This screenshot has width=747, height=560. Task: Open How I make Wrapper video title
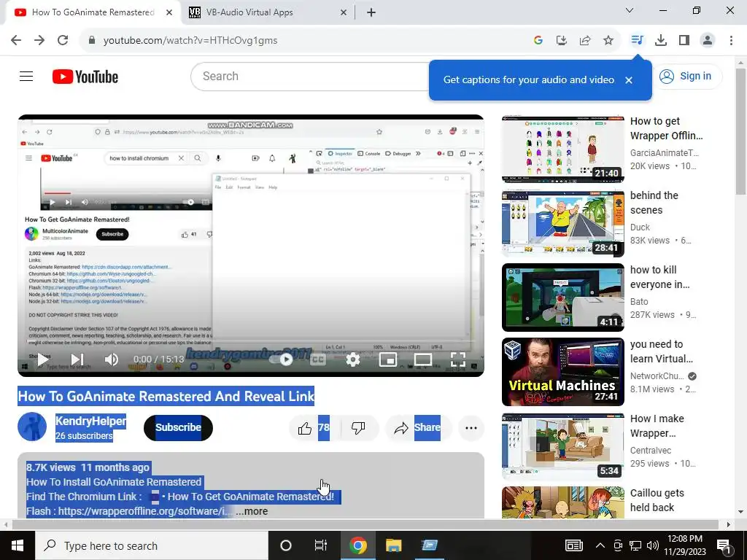click(x=657, y=426)
